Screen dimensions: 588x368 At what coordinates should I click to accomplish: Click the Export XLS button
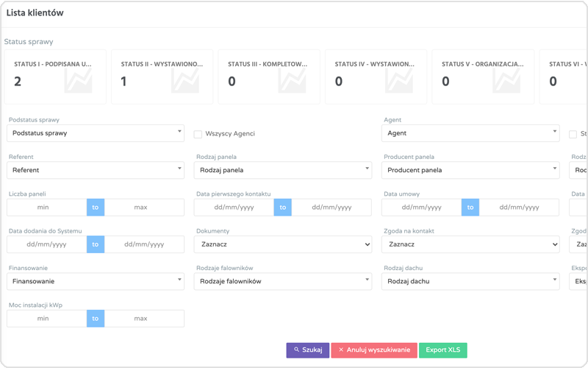442,350
